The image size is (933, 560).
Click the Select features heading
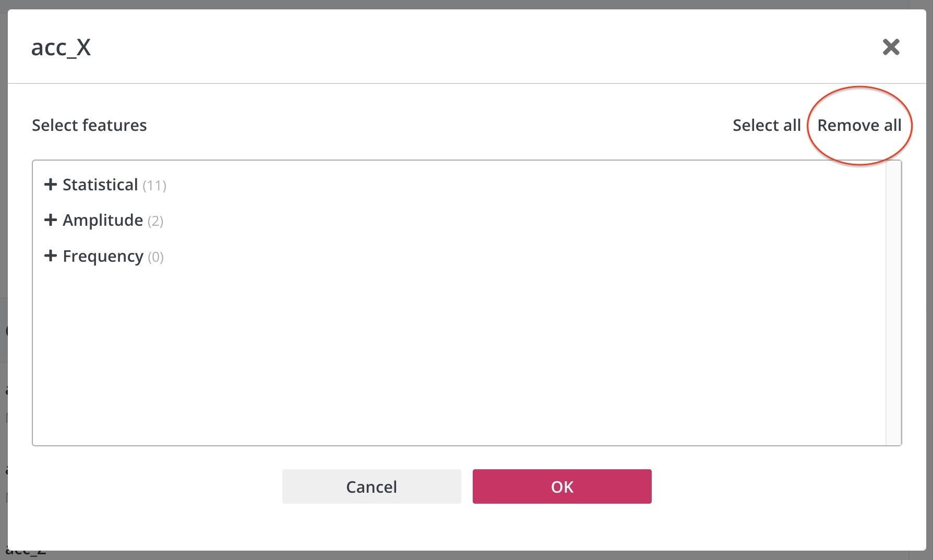point(89,125)
